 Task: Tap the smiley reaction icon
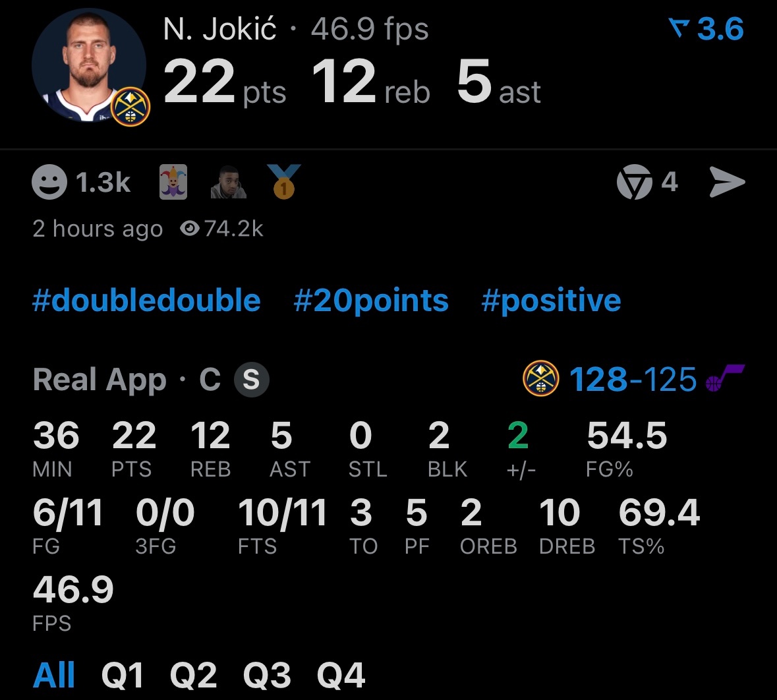(49, 182)
